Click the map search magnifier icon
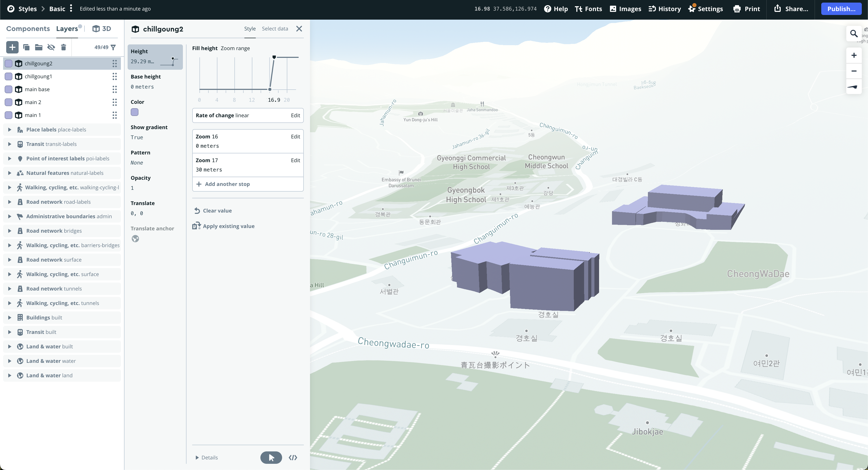The height and width of the screenshot is (470, 868). [x=854, y=34]
